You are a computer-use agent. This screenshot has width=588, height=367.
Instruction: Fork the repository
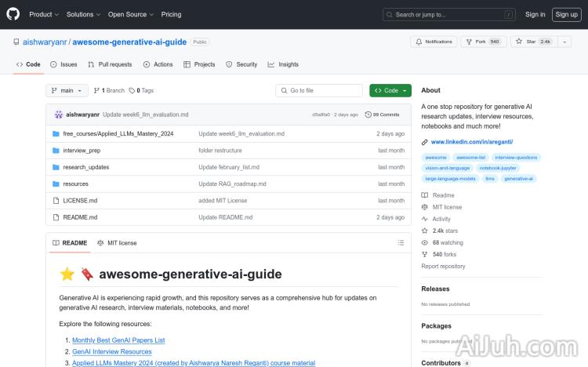(x=484, y=42)
